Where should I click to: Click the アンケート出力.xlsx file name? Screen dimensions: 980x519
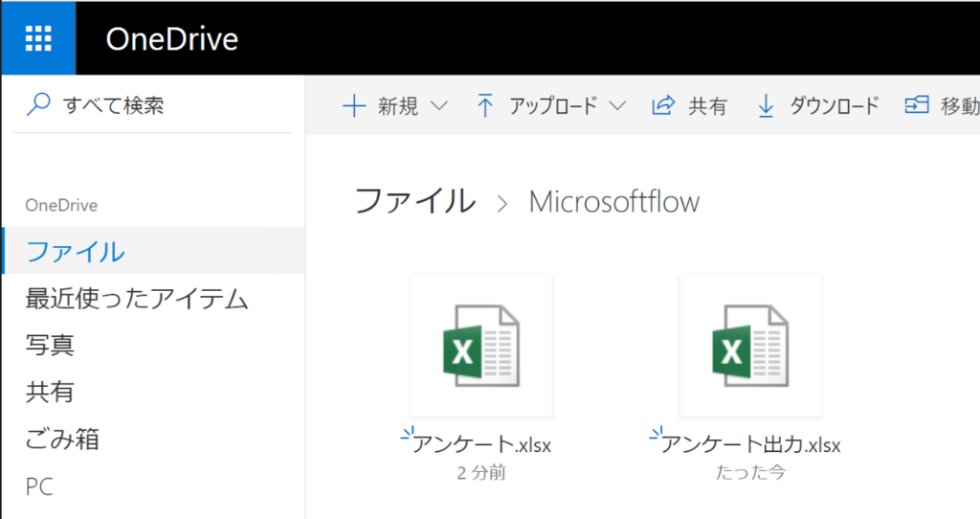750,444
